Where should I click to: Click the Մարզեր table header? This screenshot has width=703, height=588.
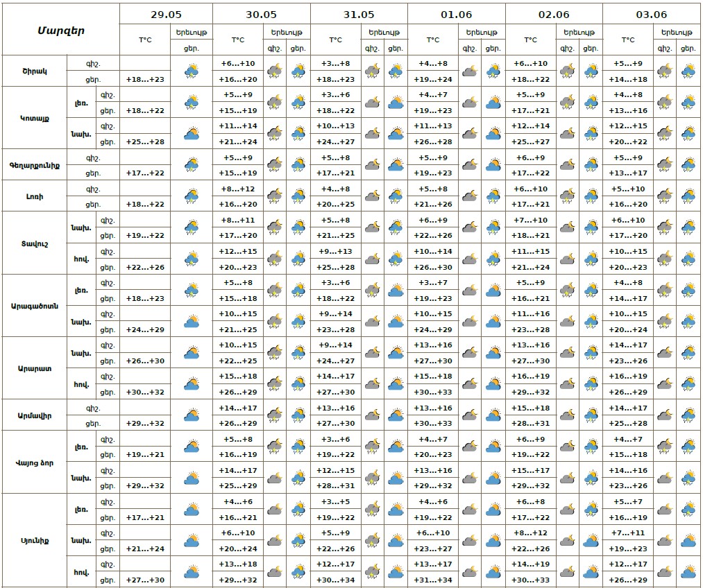click(60, 29)
